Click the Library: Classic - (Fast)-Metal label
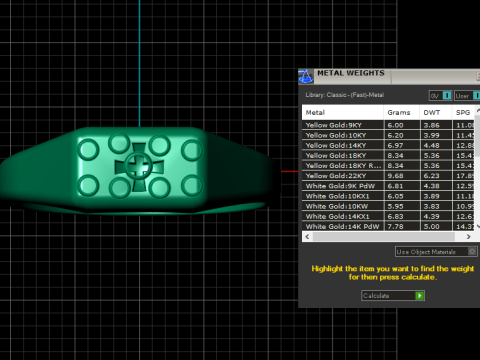Viewport: 480px width, 360px height. pos(345,95)
